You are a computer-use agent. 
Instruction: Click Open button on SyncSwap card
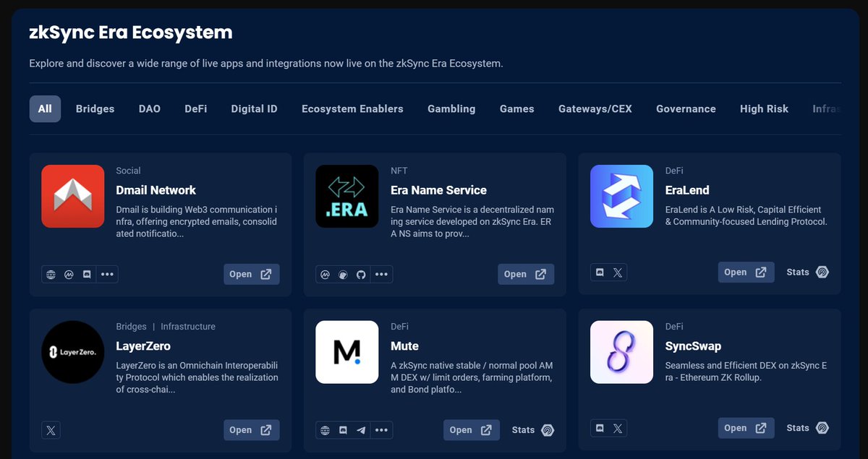click(x=746, y=427)
